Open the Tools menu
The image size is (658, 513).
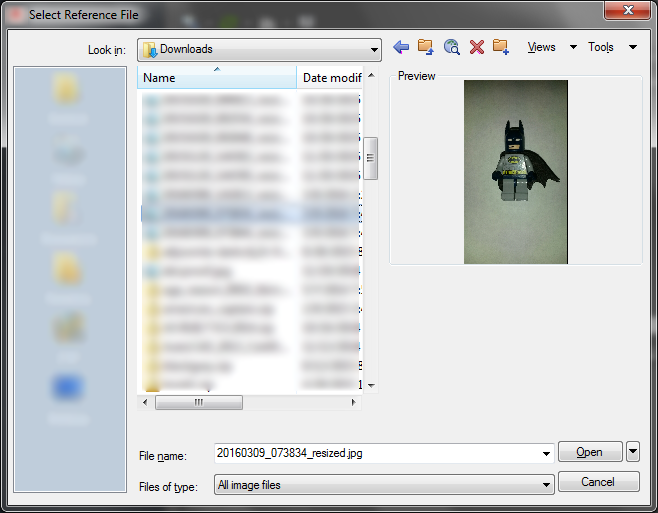click(601, 47)
